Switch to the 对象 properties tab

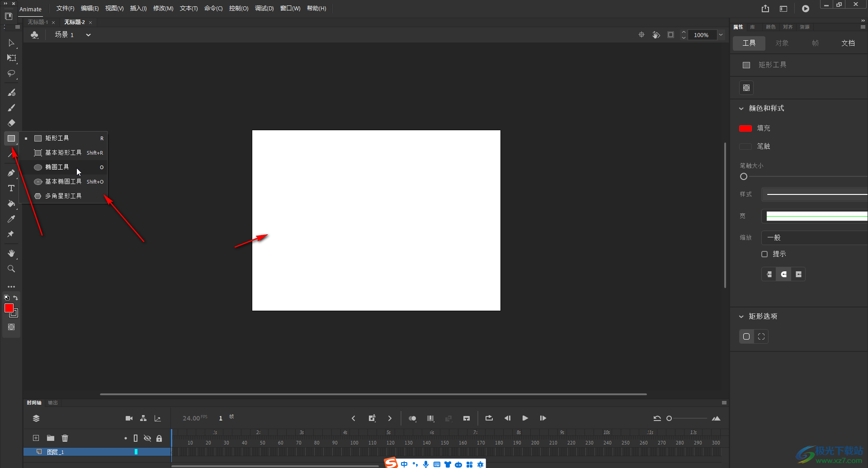(x=782, y=43)
